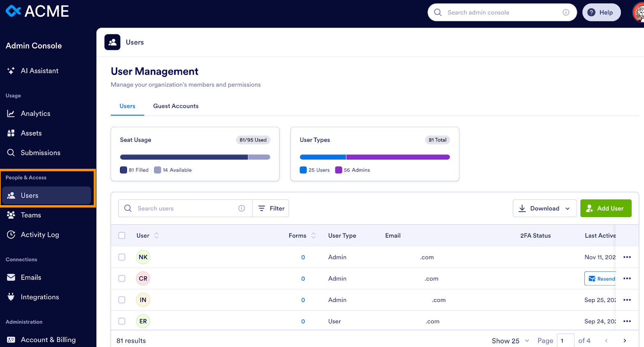Screen dimensions: 644x347
Task: Click the Analytics chart icon in sidebar
Action: click(x=11, y=113)
